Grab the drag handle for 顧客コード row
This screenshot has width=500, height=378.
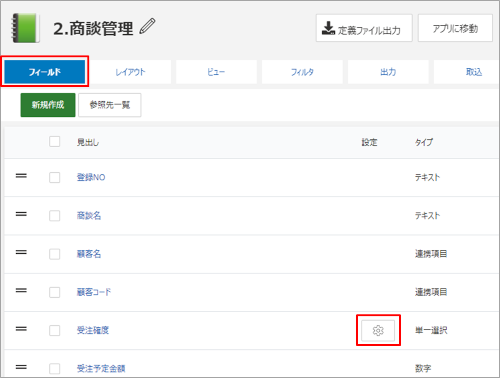point(21,291)
